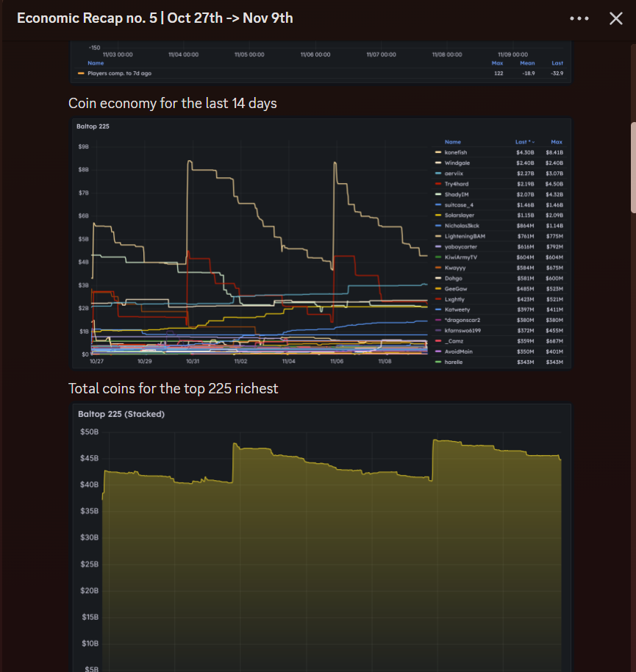The height and width of the screenshot is (672, 636).
Task: Toggle the aerviix legend entry
Action: 454,174
